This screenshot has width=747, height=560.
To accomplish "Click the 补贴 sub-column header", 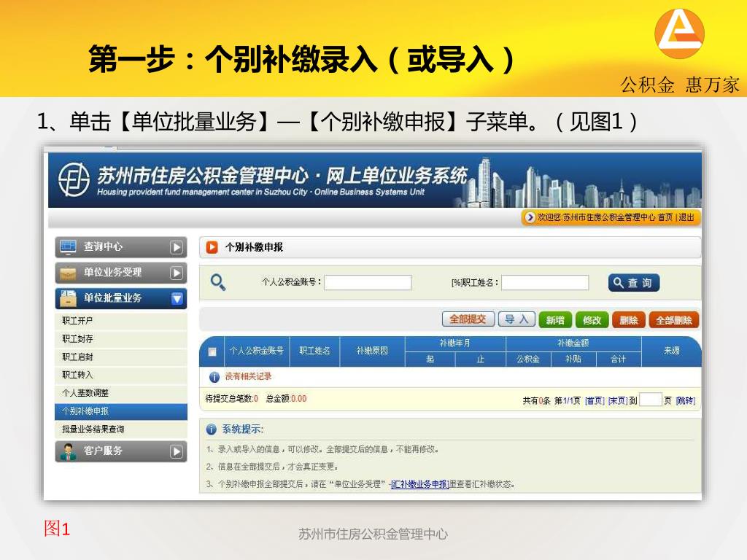I will coord(573,359).
